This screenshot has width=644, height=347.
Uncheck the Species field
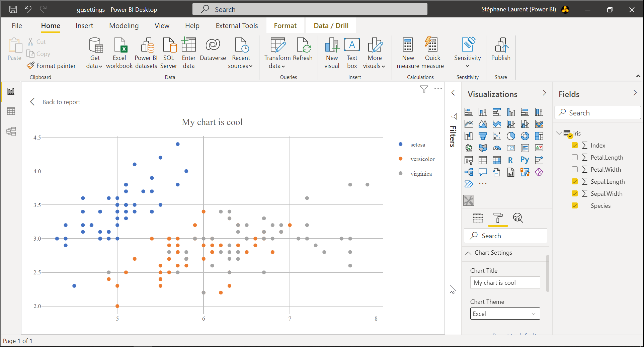tap(575, 205)
